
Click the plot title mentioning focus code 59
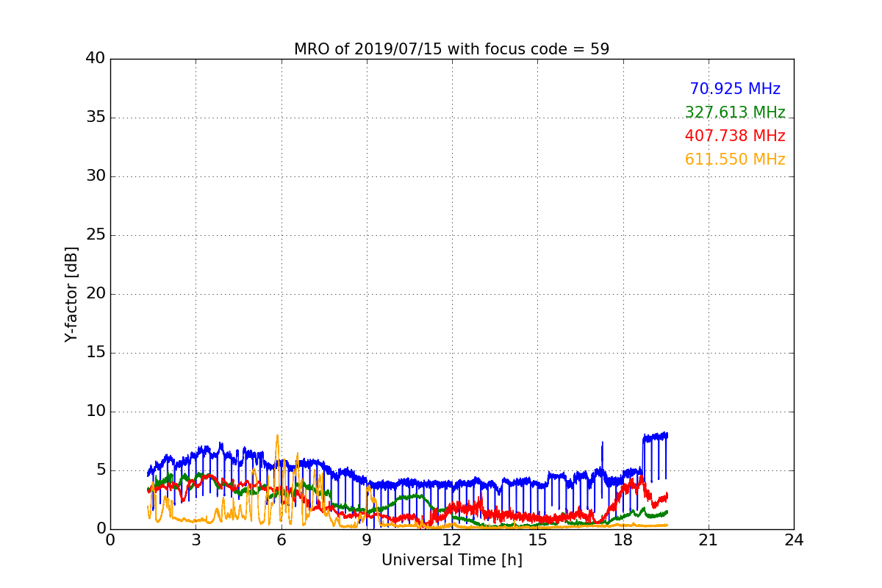[x=451, y=49]
